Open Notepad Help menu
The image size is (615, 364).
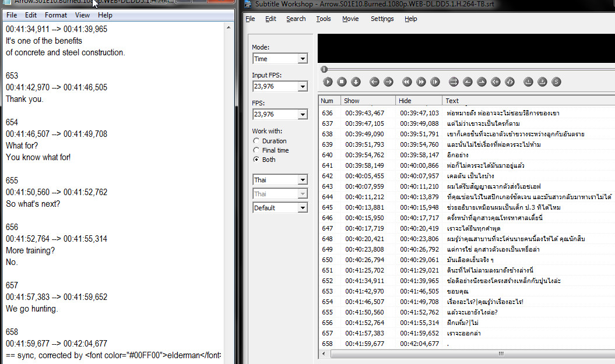click(105, 15)
